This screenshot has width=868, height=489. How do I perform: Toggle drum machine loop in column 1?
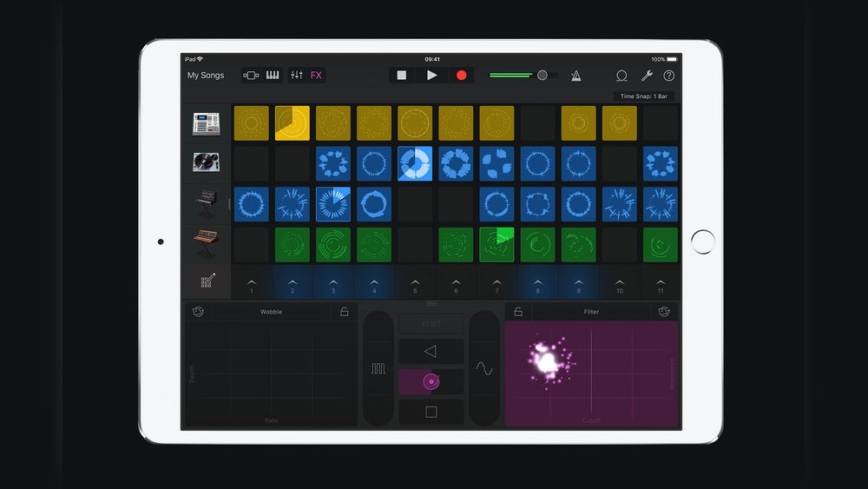252,123
